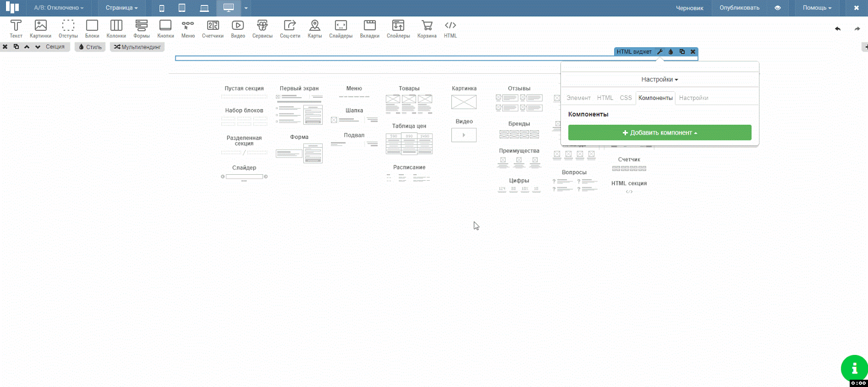The width and height of the screenshot is (868, 387).
Task: Delete the HTML виджет with X
Action: point(693,52)
